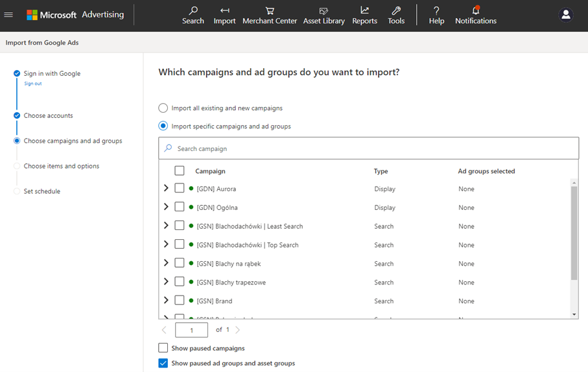Uncheck Show paused ad groups and asset groups
The image size is (588, 372).
[163, 364]
